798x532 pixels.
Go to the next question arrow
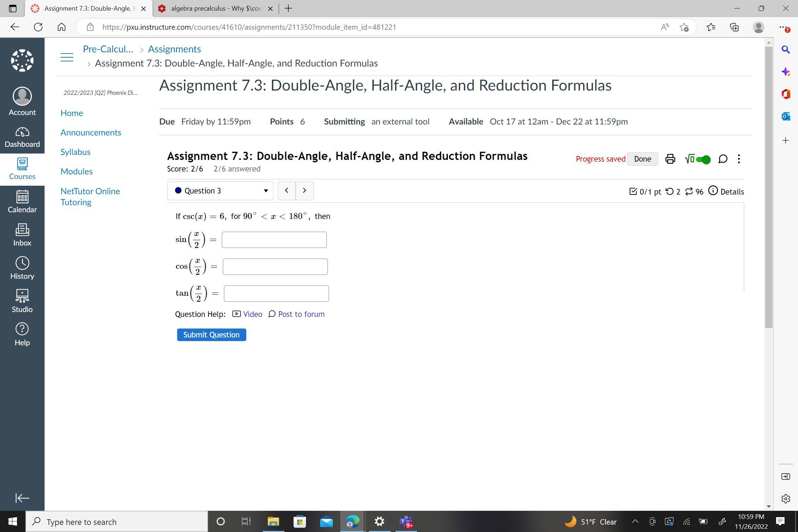pos(304,191)
